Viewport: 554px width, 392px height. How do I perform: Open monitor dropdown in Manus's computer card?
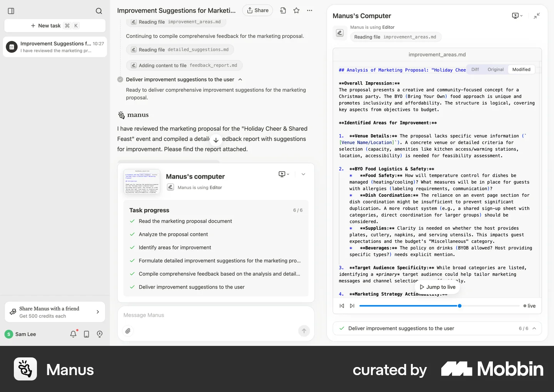(x=284, y=174)
